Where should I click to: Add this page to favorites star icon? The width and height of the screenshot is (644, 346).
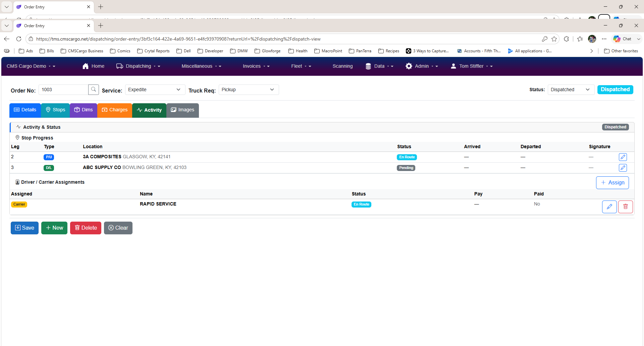(x=554, y=39)
